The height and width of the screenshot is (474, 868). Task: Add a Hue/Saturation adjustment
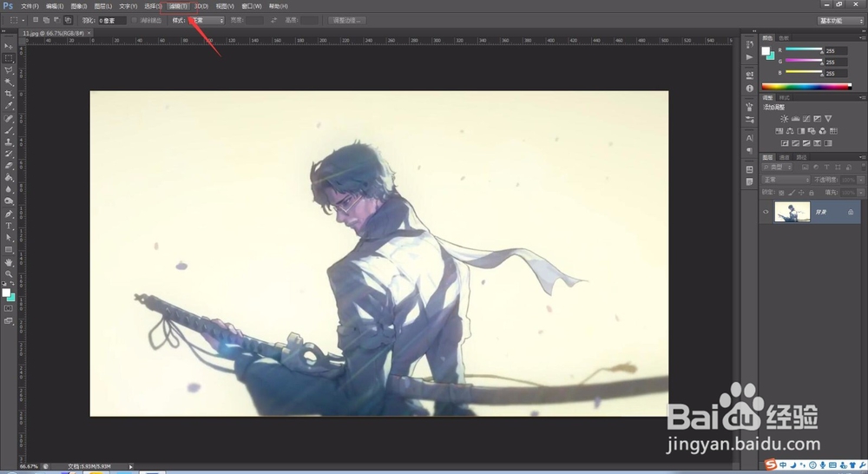779,131
